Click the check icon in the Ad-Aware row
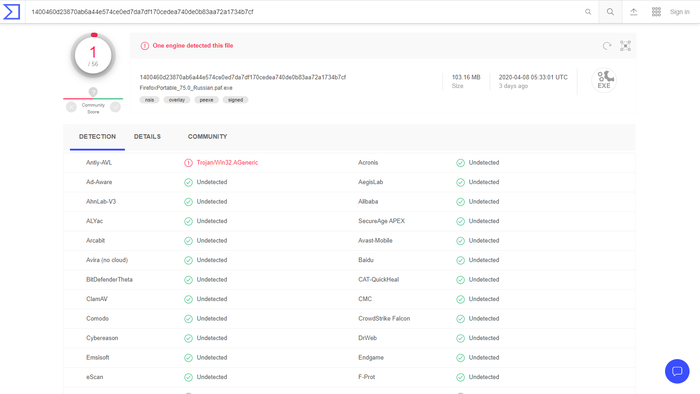Image resolution: width=700 pixels, height=394 pixels. [188, 182]
